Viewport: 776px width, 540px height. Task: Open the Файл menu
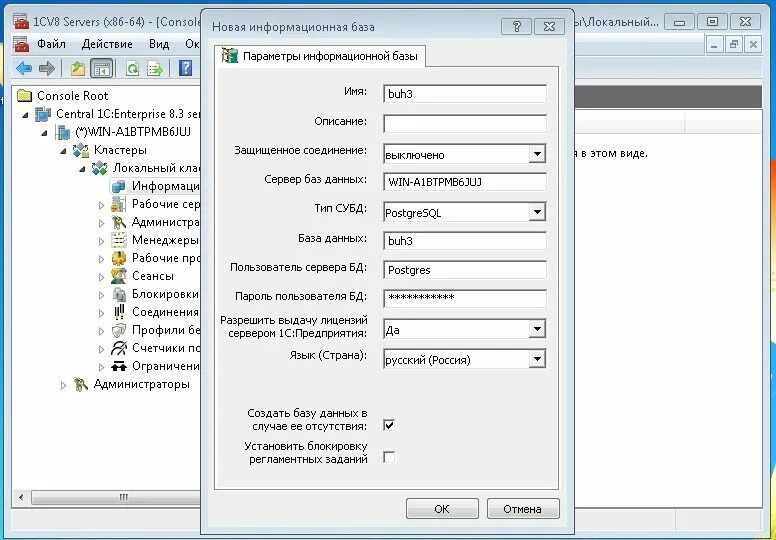[51, 44]
